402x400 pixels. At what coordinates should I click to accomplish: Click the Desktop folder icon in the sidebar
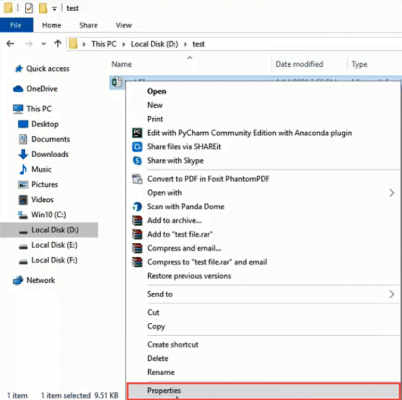point(23,124)
